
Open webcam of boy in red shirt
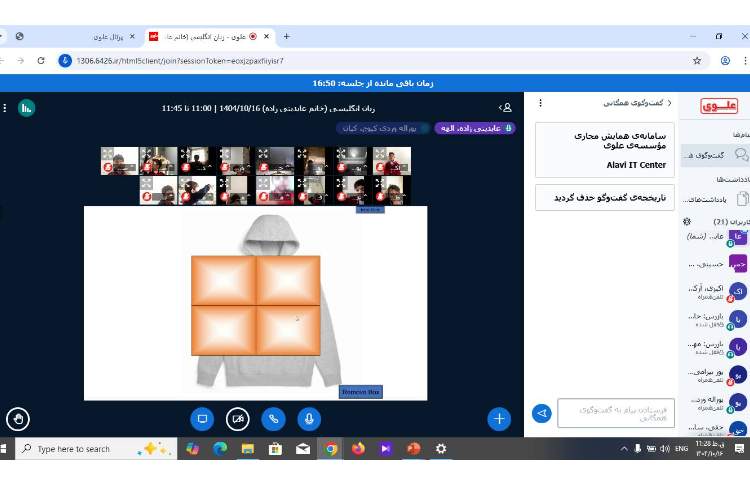tap(391, 161)
